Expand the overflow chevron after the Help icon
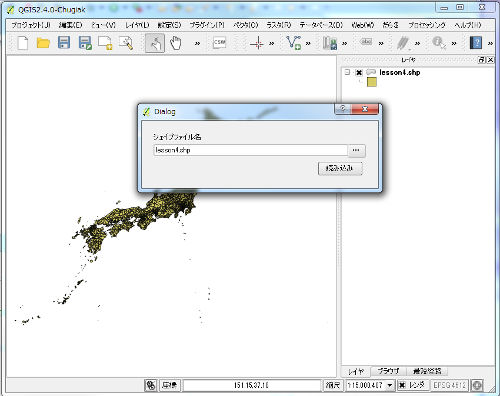500x396 pixels. (x=490, y=43)
